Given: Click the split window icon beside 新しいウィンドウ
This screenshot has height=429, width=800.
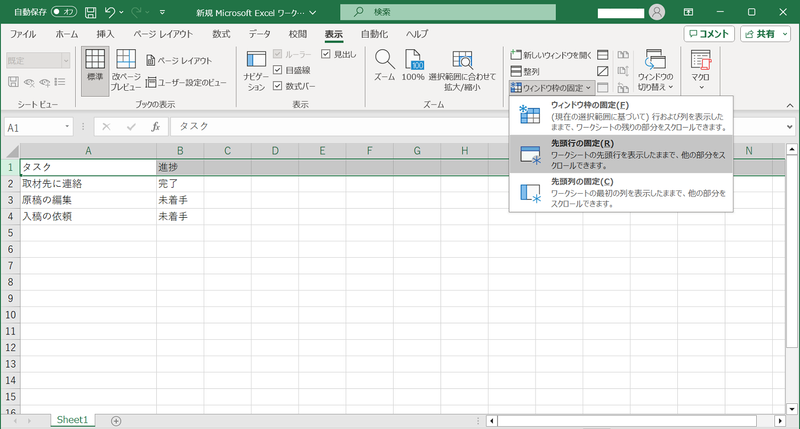Looking at the screenshot, I should pos(603,55).
